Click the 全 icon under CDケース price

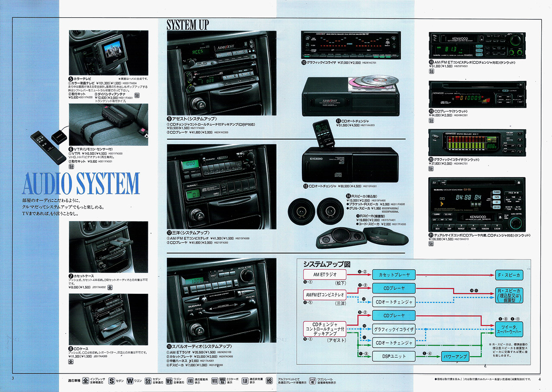point(71,363)
